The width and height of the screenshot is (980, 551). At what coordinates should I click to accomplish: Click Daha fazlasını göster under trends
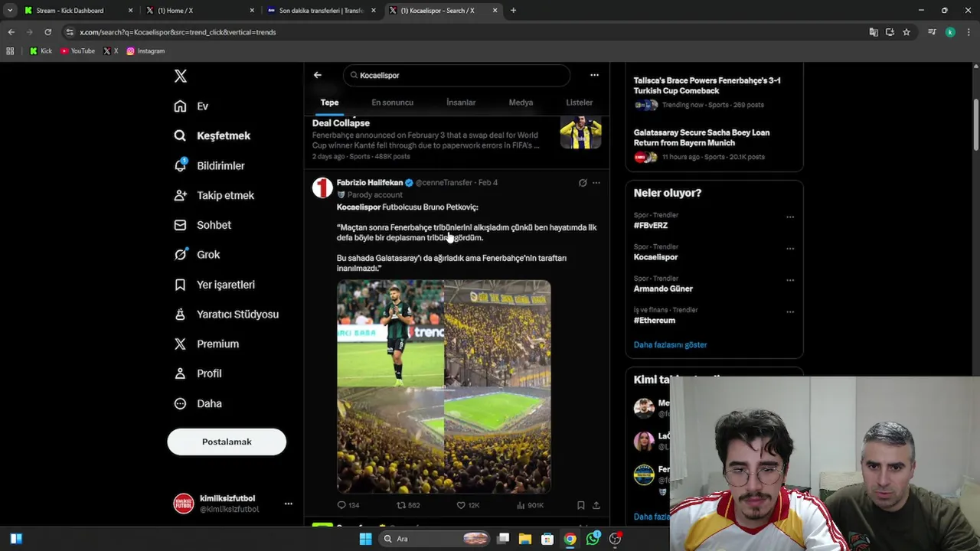pyautogui.click(x=670, y=345)
